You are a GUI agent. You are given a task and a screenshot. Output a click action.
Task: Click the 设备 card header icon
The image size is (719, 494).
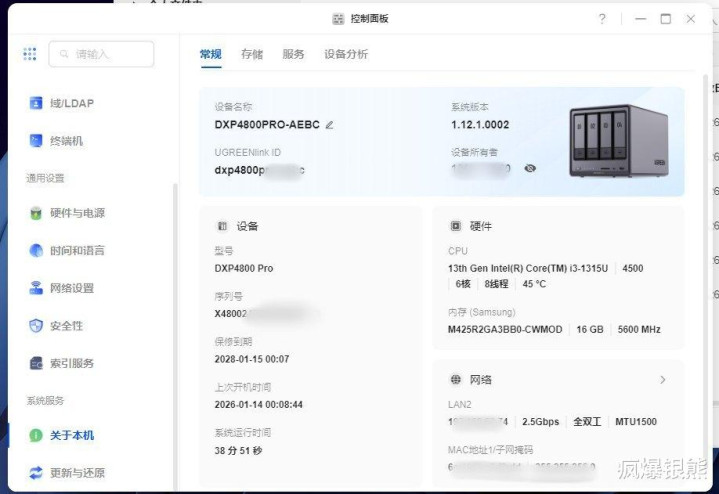222,226
